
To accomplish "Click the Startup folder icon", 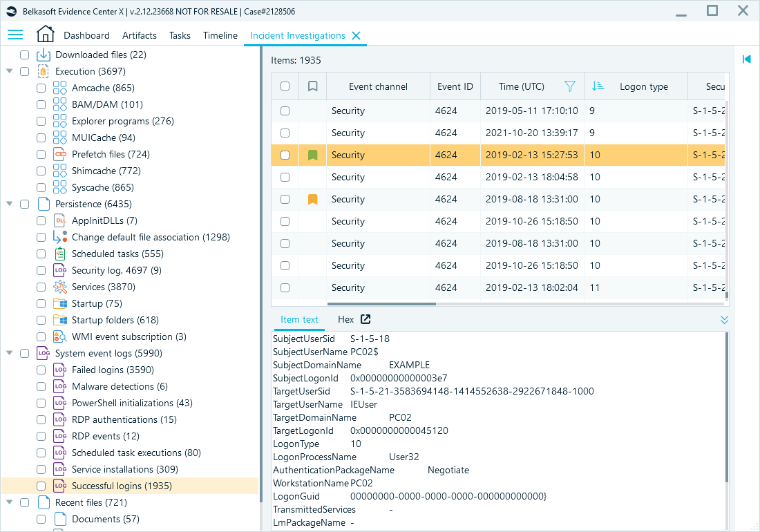I will pos(60,303).
